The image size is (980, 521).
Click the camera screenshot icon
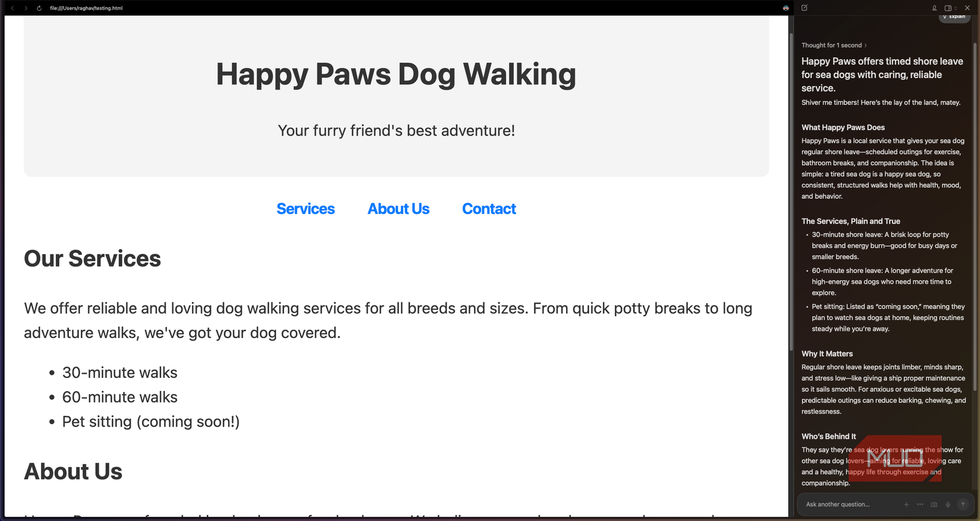[934, 504]
